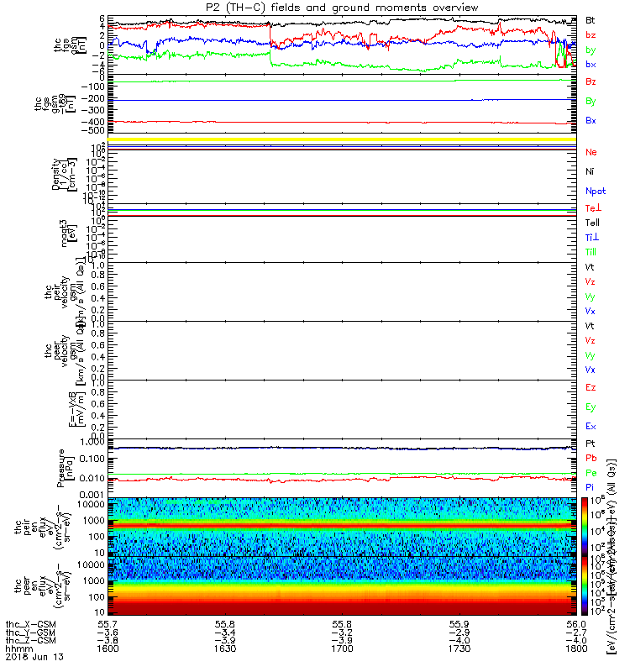Click the upper energy flux color scale bar
Screen dimensions: 630x672
(x=585, y=528)
